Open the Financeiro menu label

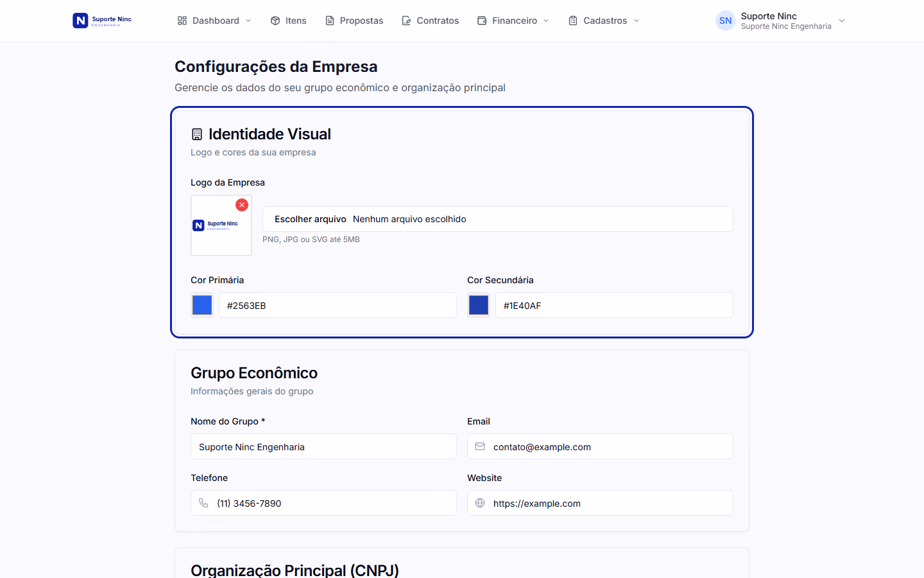click(x=515, y=21)
